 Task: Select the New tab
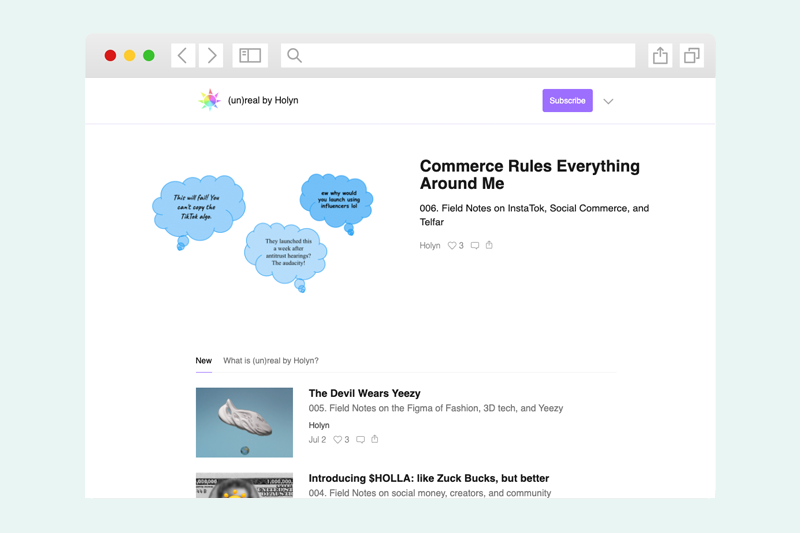pos(204,360)
